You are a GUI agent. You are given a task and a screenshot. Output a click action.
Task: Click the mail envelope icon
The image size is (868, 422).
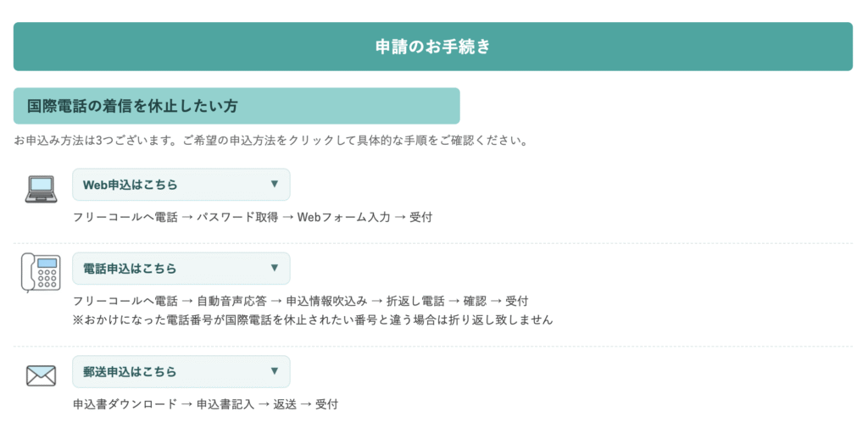point(40,375)
